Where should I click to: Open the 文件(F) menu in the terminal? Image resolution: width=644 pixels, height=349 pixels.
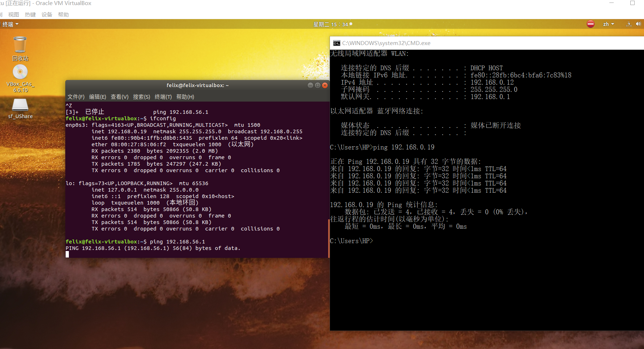75,97
